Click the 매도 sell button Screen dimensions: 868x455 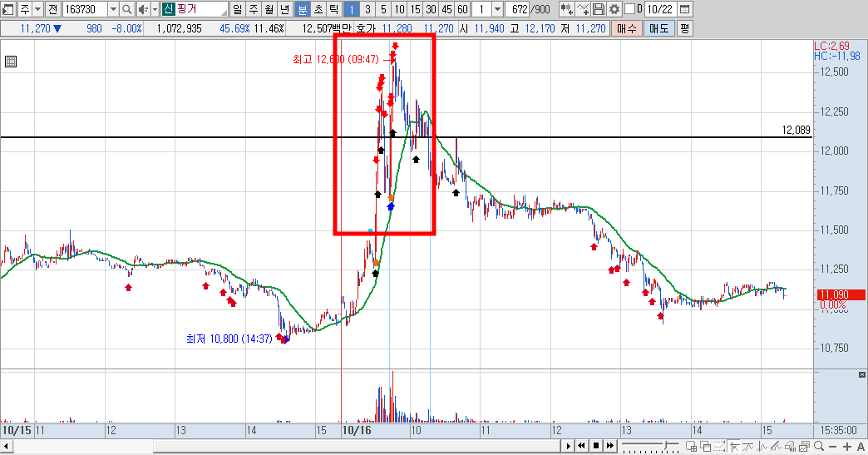[658, 28]
